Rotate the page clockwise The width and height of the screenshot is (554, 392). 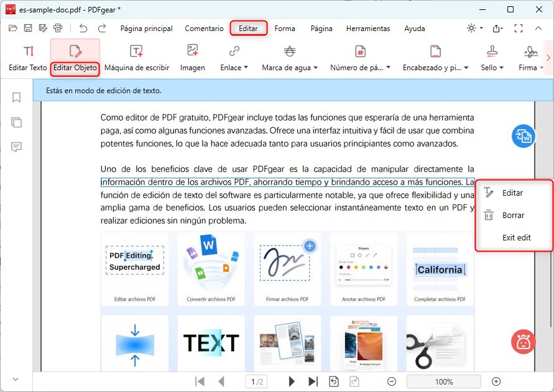coord(354,381)
